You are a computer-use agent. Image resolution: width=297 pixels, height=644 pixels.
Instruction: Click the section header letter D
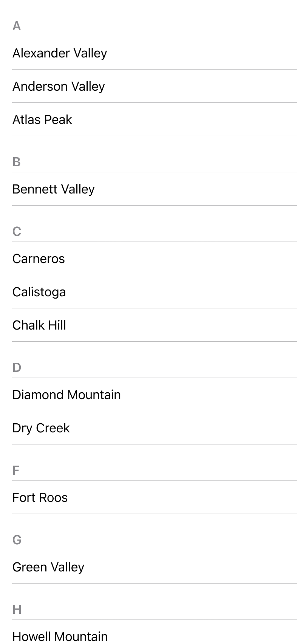(17, 368)
